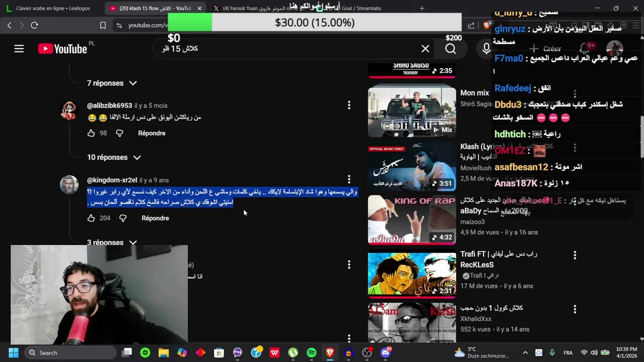Expand the 3 réponses thread
This screenshot has height=362, width=644.
(x=112, y=242)
